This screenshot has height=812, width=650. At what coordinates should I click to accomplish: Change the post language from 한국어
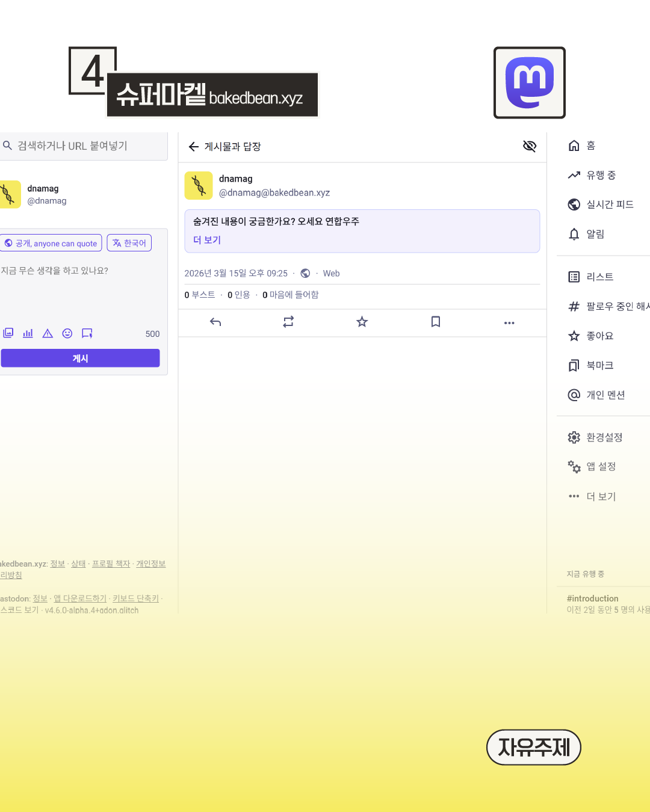129,242
